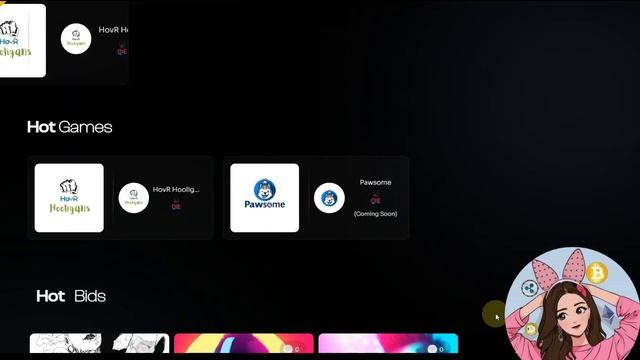Click the QIE token label under Pawsome
The image size is (640, 360).
click(x=376, y=200)
